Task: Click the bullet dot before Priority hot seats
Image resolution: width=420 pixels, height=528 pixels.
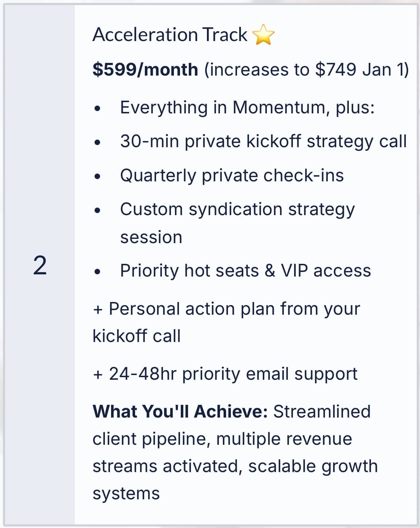Action: [97, 271]
